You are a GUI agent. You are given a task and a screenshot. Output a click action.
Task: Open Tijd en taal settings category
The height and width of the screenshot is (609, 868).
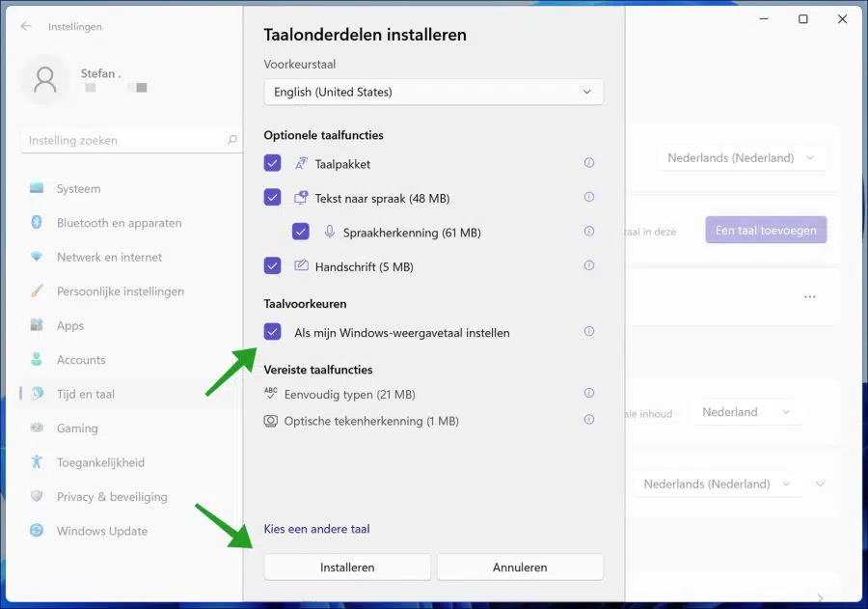click(130, 394)
